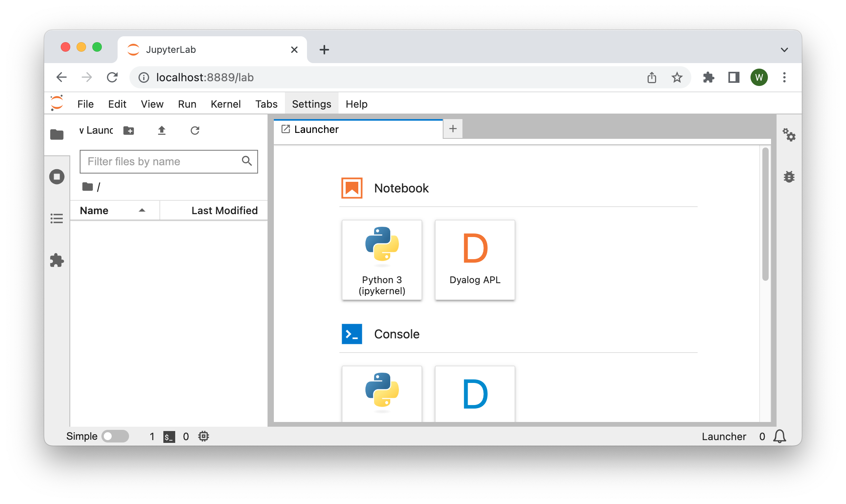Focus the Filter files by name field
Screen dimensions: 846x504
162,162
